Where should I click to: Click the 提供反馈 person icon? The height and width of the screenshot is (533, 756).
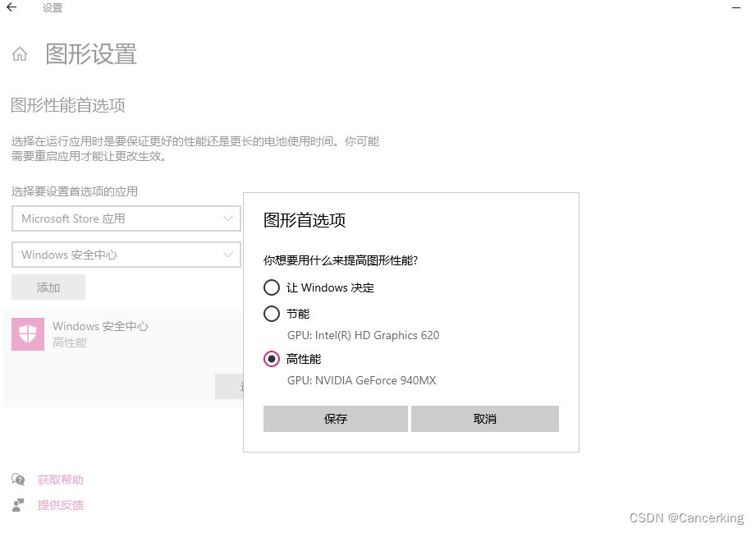tap(18, 505)
